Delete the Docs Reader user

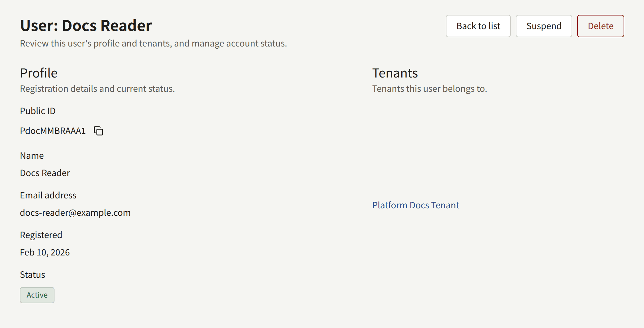600,26
